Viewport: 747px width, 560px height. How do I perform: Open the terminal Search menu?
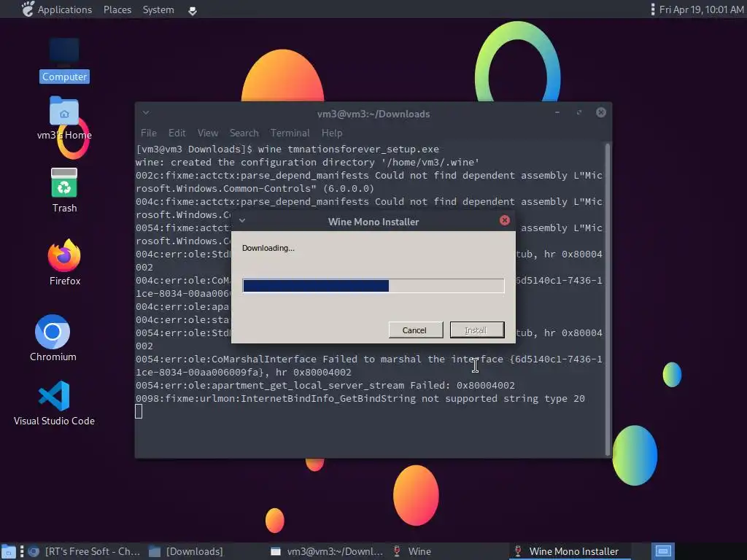(244, 133)
